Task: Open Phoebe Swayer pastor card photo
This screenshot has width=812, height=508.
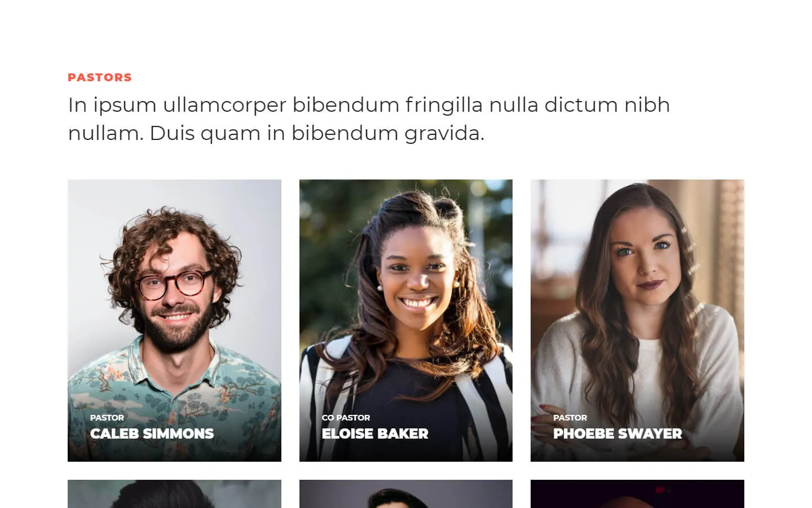Action: (637, 320)
